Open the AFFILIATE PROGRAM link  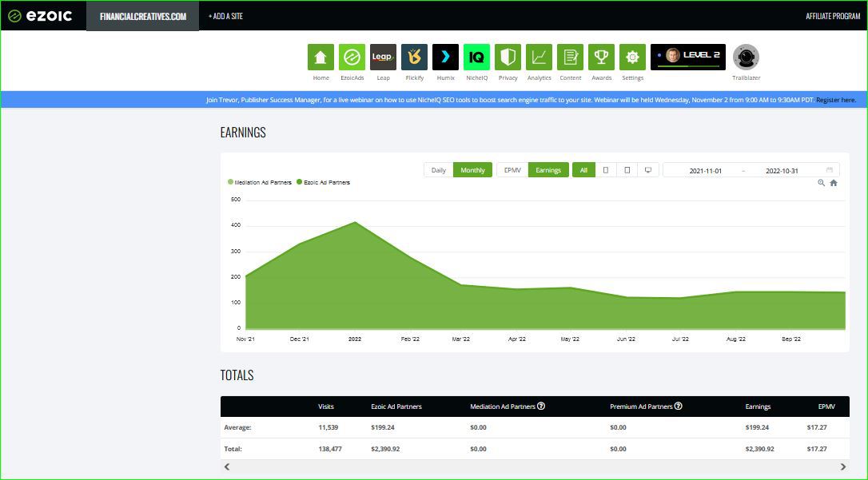(x=833, y=16)
